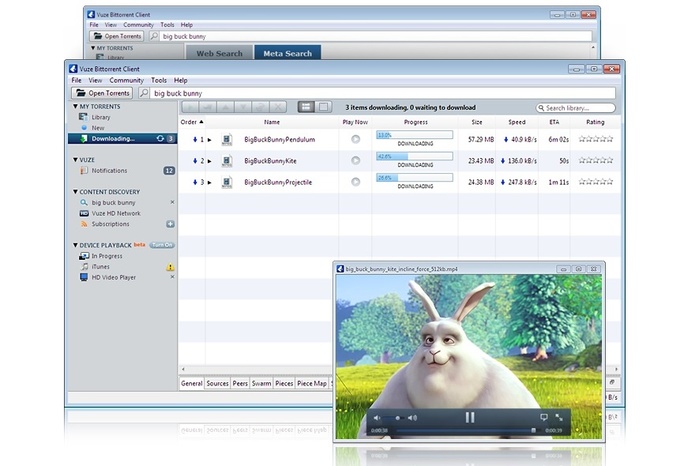The height and width of the screenshot is (466, 699).
Task: Switch to the detailed list view
Action: click(x=306, y=107)
